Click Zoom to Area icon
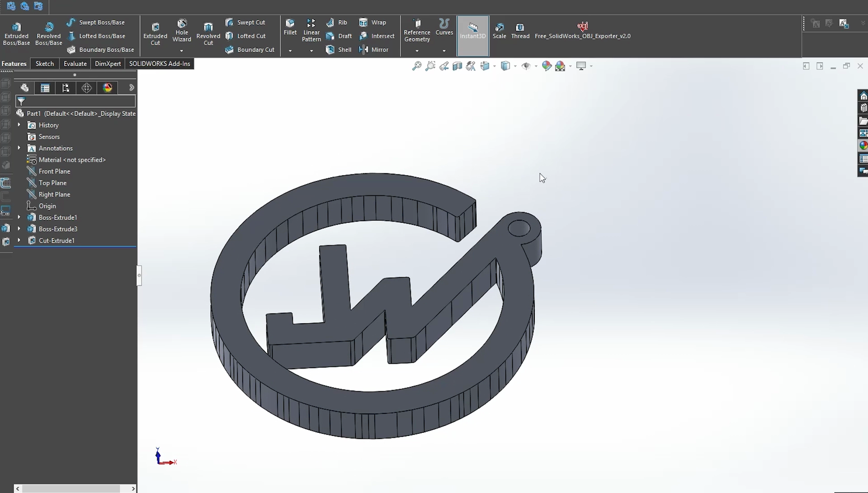868x493 pixels. pos(430,66)
